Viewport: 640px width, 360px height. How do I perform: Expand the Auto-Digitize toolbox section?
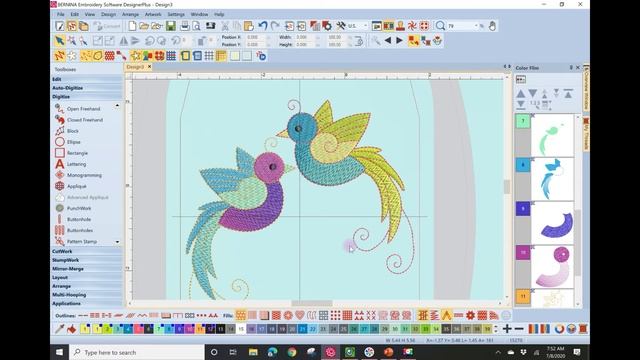click(87, 88)
